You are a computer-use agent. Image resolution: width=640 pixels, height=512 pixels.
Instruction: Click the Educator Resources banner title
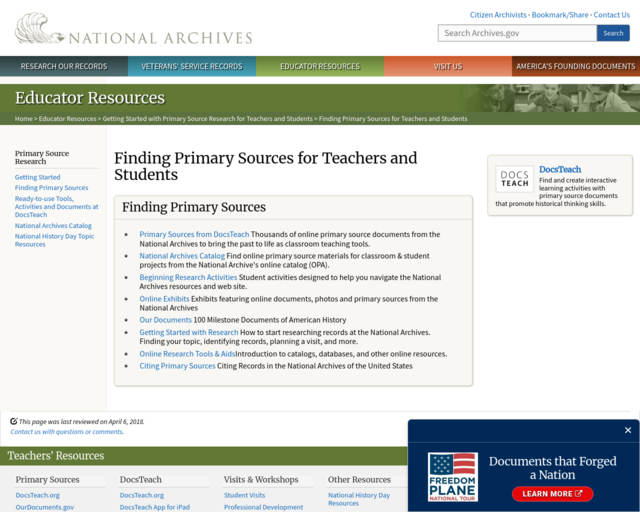pyautogui.click(x=90, y=98)
